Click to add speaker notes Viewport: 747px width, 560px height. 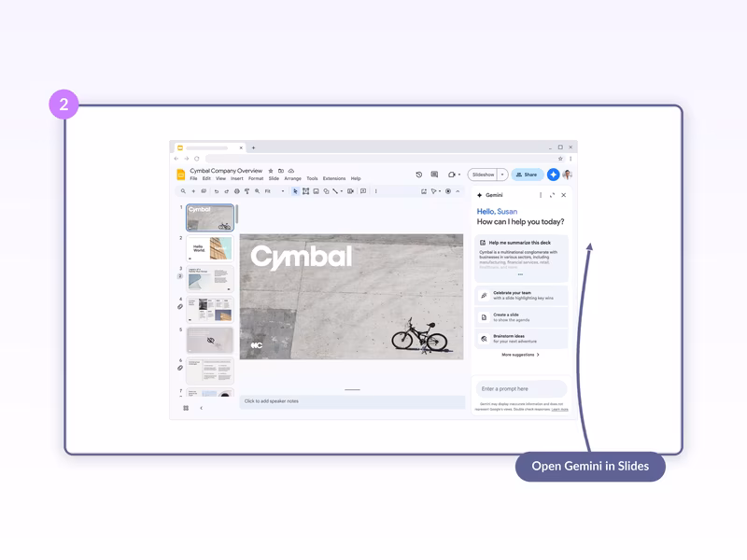[352, 401]
